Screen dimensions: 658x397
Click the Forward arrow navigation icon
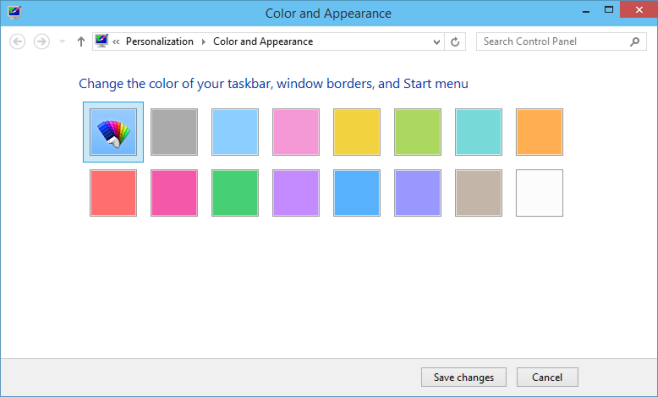[x=42, y=42]
